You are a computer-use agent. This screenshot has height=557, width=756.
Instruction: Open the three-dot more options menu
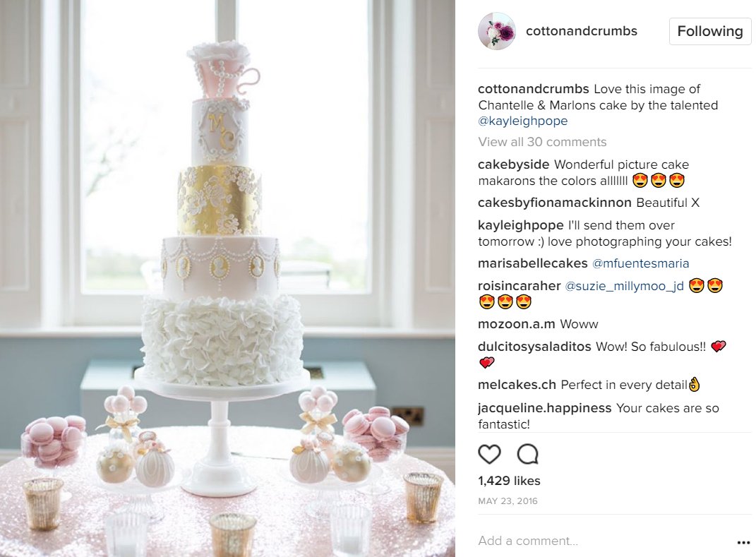[743, 543]
